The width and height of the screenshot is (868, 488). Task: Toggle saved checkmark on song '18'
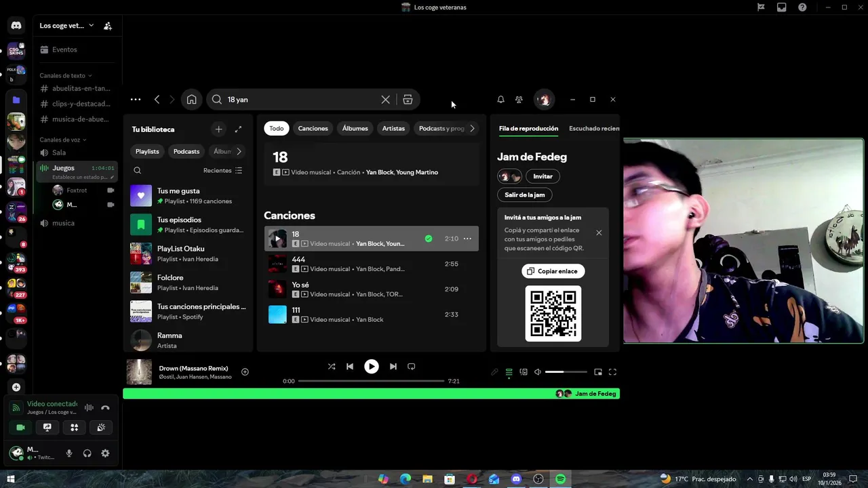[x=429, y=239]
